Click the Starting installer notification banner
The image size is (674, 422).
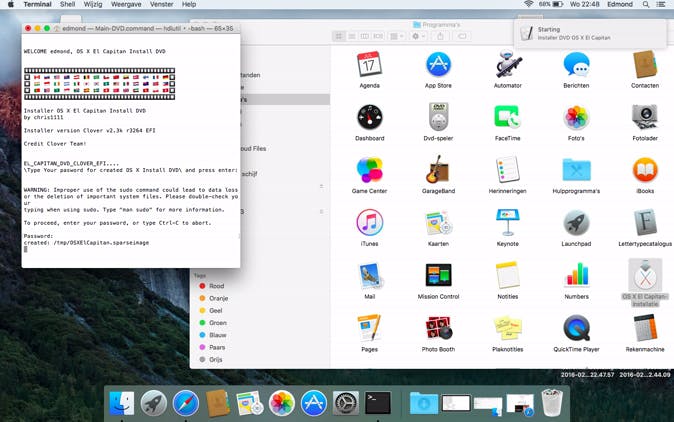coord(590,34)
